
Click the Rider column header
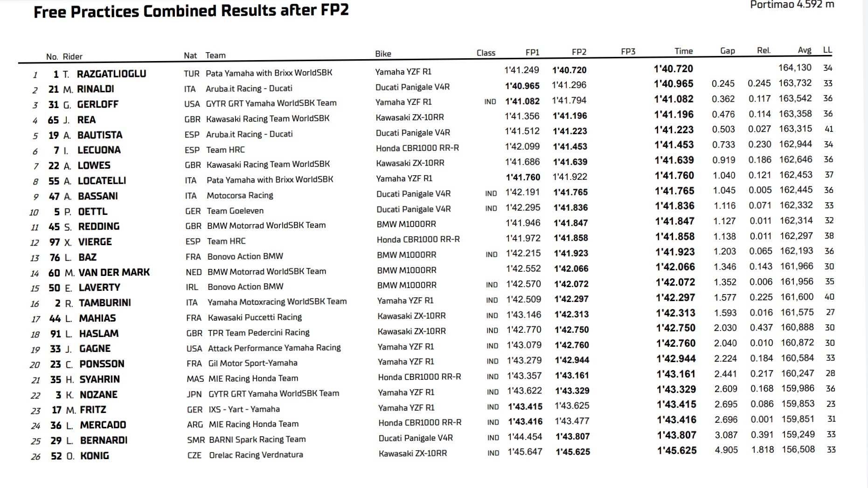click(x=72, y=56)
